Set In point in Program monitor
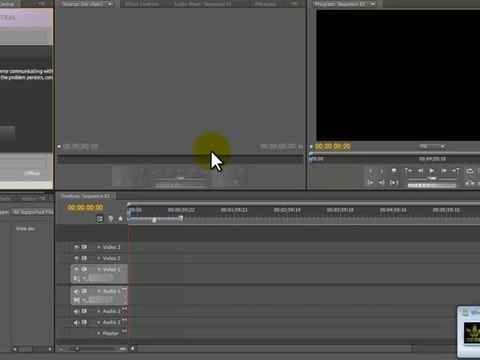The width and height of the screenshot is (480, 360). 371,171
